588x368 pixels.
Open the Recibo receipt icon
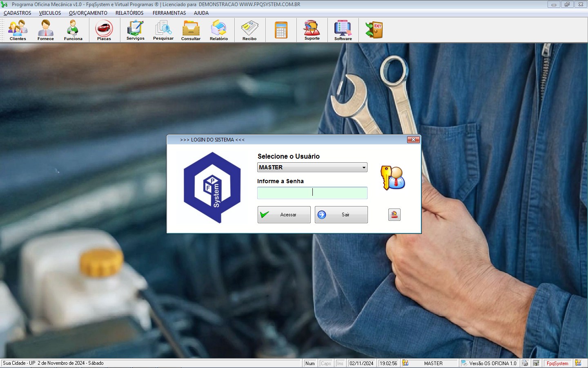(x=249, y=30)
